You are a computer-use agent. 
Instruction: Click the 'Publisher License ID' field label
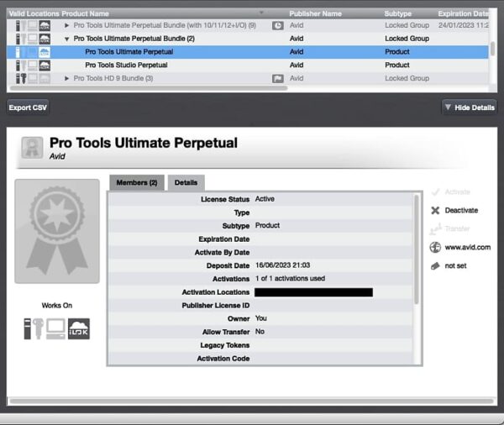point(216,306)
